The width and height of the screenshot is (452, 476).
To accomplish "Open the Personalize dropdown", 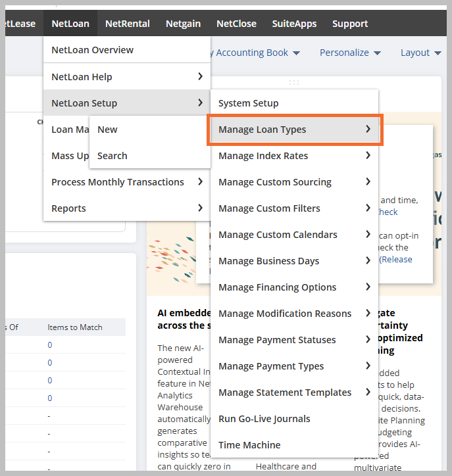I will tap(350, 53).
